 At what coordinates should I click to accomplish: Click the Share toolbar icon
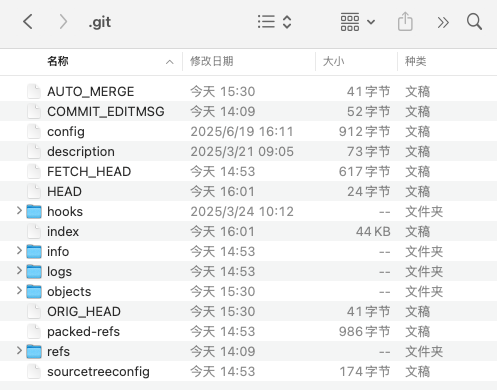(405, 21)
